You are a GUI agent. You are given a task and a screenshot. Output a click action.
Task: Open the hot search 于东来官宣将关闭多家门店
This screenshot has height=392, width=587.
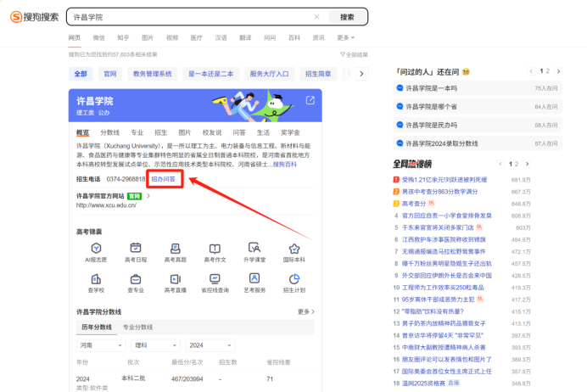(438, 227)
